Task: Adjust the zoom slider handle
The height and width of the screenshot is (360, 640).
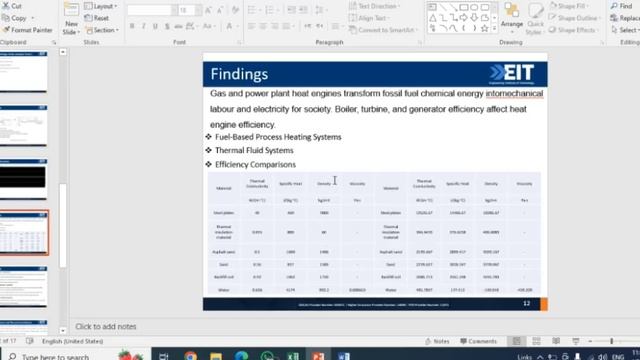Action: pos(611,341)
